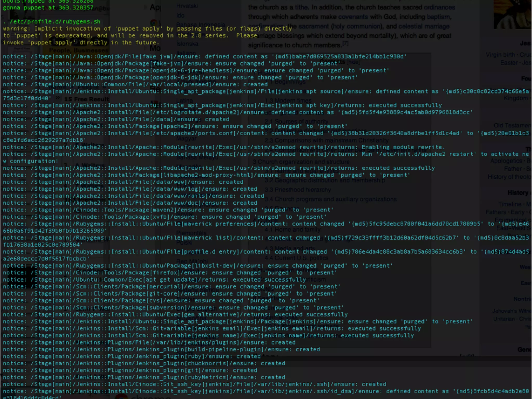Click the Chrome icon in background list
Viewport: 532px width, 399px height.
154,23
